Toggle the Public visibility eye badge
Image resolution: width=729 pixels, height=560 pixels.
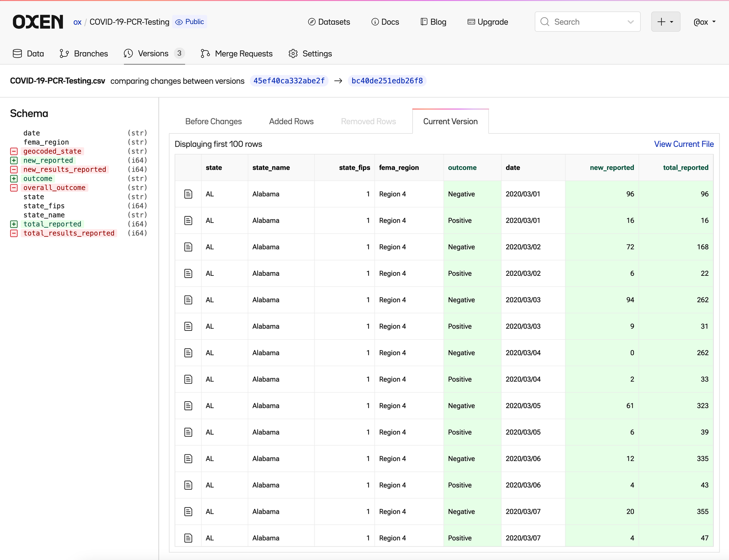pyautogui.click(x=190, y=22)
